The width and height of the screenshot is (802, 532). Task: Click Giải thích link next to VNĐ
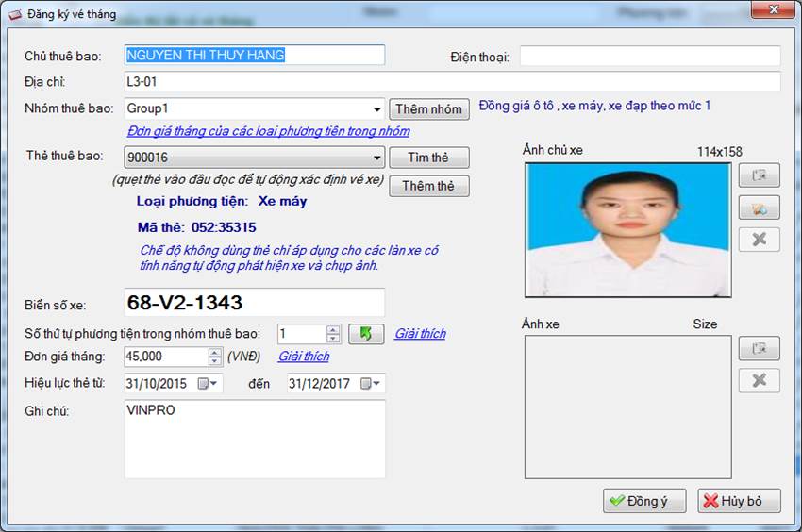coord(303,357)
